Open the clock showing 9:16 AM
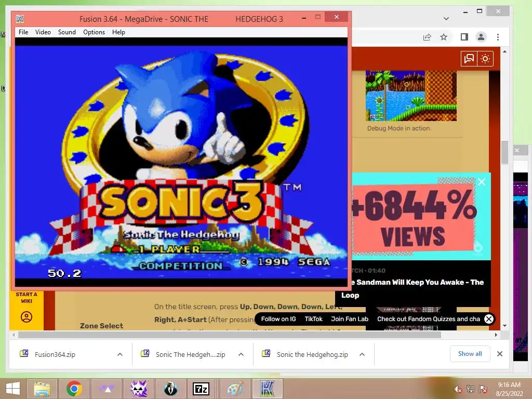This screenshot has height=399, width=532. coord(509,389)
